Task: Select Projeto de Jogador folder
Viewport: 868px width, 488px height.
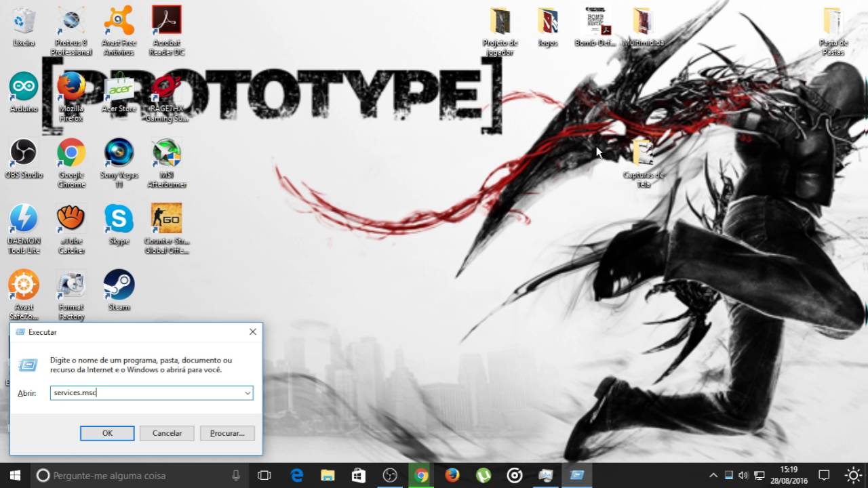Action: click(x=500, y=31)
